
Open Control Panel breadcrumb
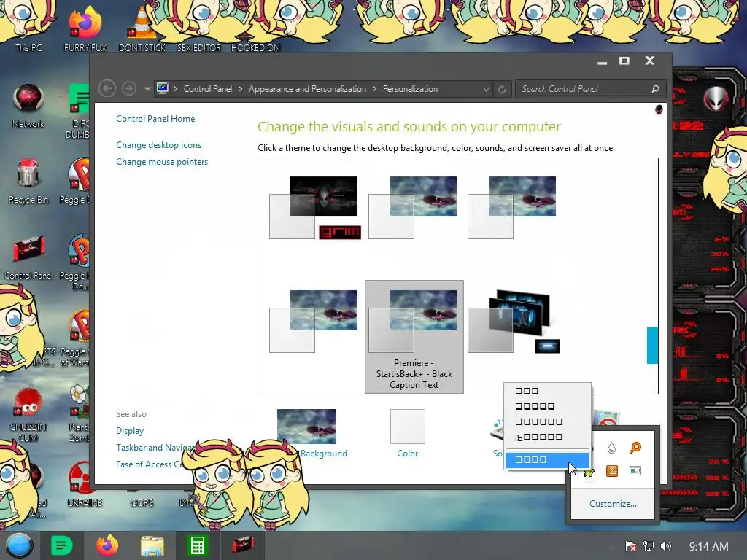pyautogui.click(x=208, y=89)
